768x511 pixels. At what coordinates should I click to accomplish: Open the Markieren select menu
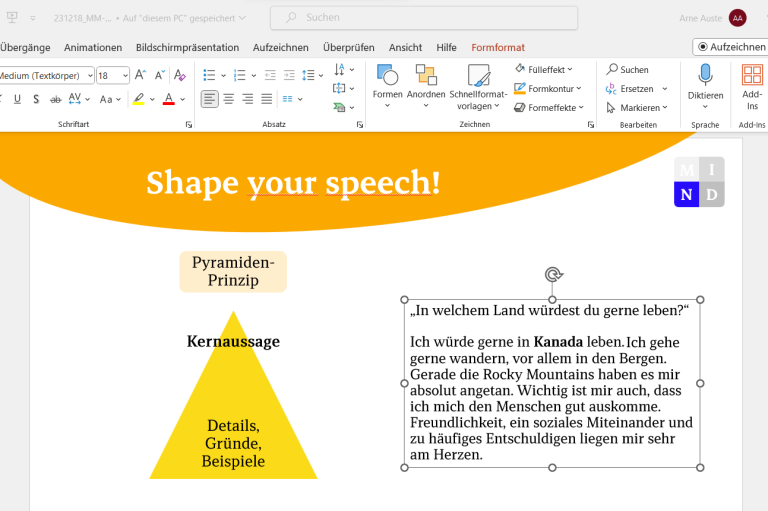click(637, 107)
